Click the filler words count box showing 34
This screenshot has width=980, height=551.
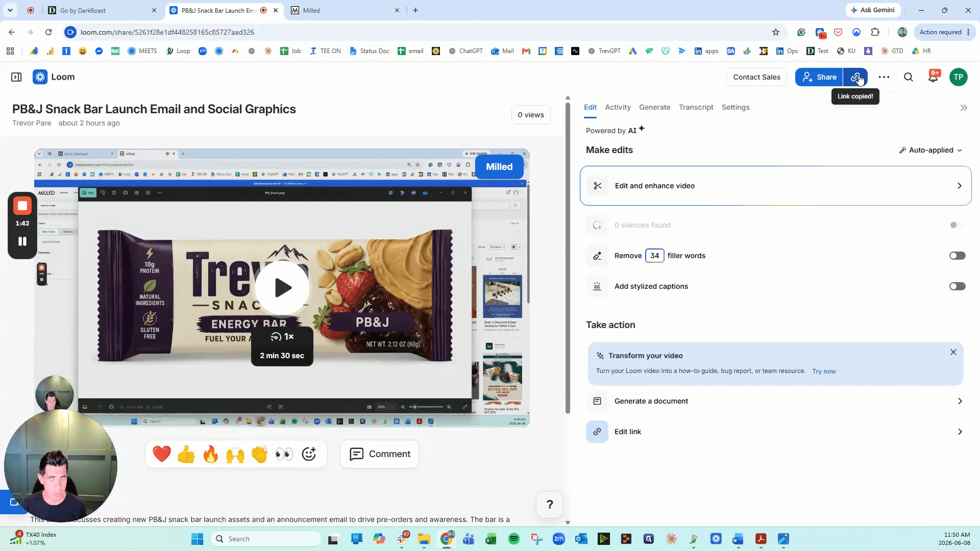click(x=654, y=256)
